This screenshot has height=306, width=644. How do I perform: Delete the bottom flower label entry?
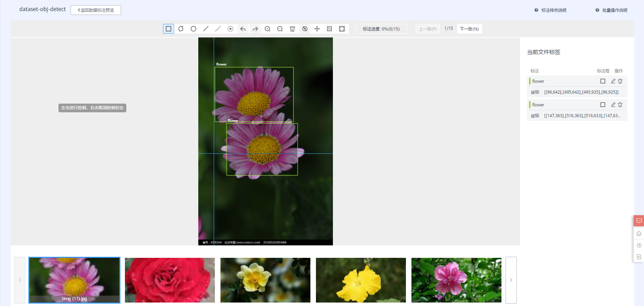point(620,105)
